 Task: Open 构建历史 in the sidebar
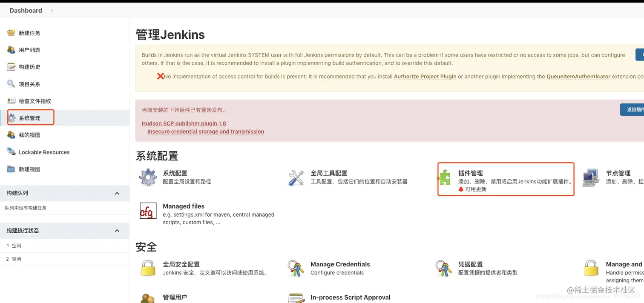(29, 67)
